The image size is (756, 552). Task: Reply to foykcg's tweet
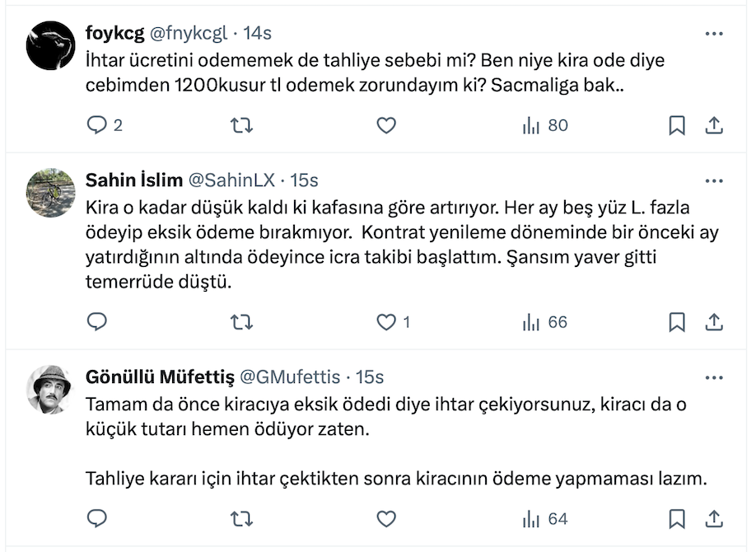97,125
